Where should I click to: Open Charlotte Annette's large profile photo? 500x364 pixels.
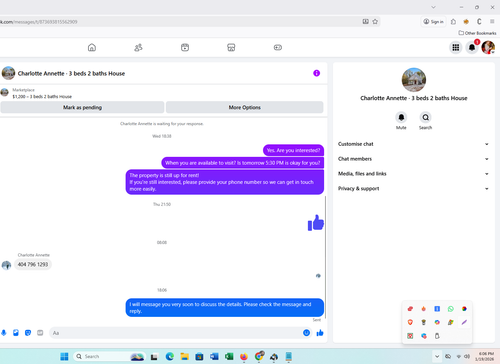tap(414, 80)
